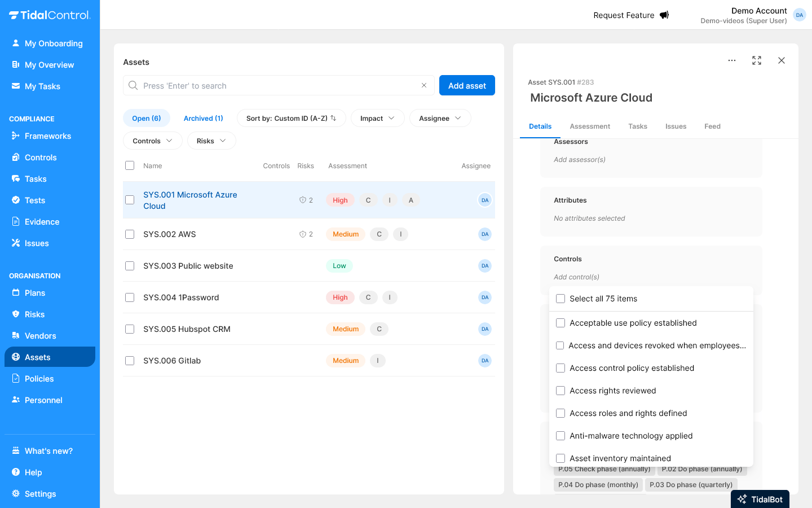Focus the asset search input field

276,85
